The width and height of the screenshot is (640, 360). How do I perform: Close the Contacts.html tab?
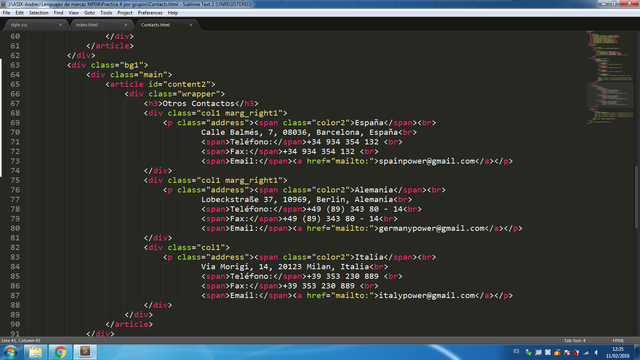tap(191, 25)
